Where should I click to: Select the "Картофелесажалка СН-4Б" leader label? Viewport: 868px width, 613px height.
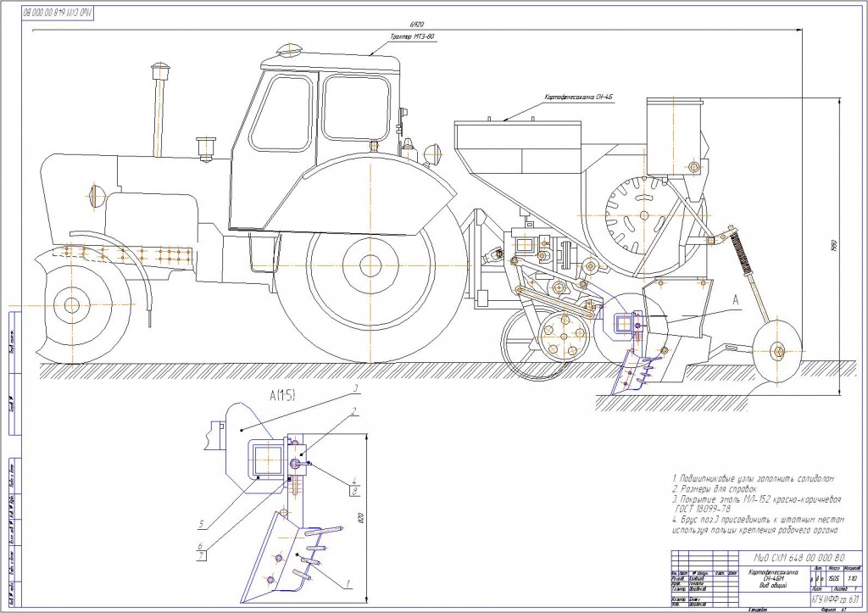pos(579,98)
